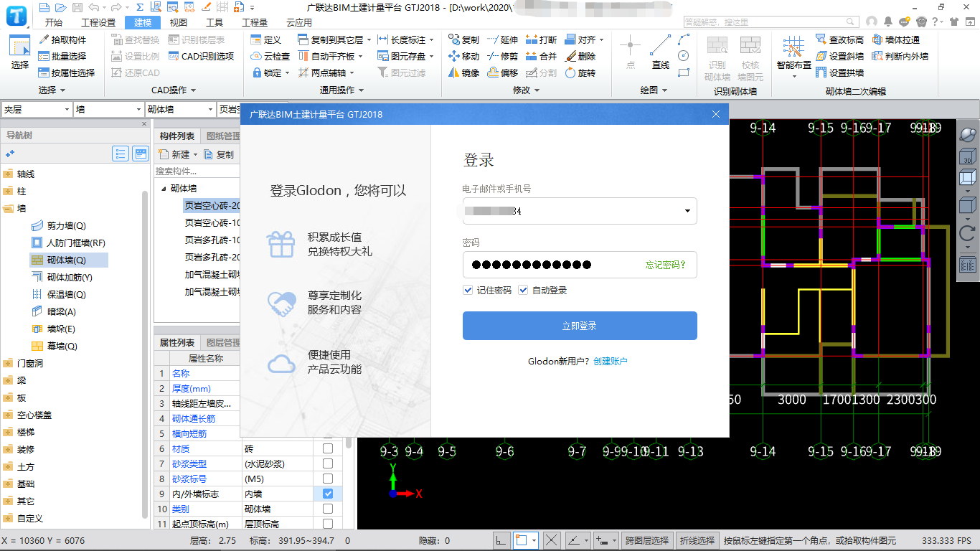Switch to the 工具 ribbon tab
The height and width of the screenshot is (551, 980).
pos(215,22)
